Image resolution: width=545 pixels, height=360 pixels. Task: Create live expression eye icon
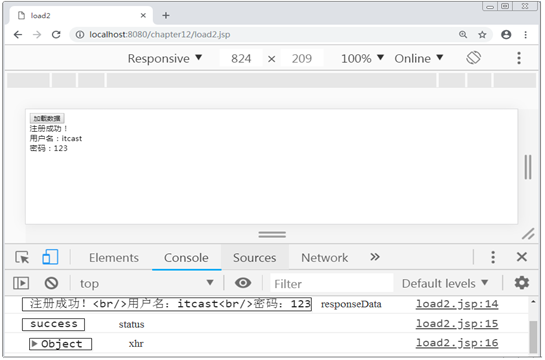[243, 283]
